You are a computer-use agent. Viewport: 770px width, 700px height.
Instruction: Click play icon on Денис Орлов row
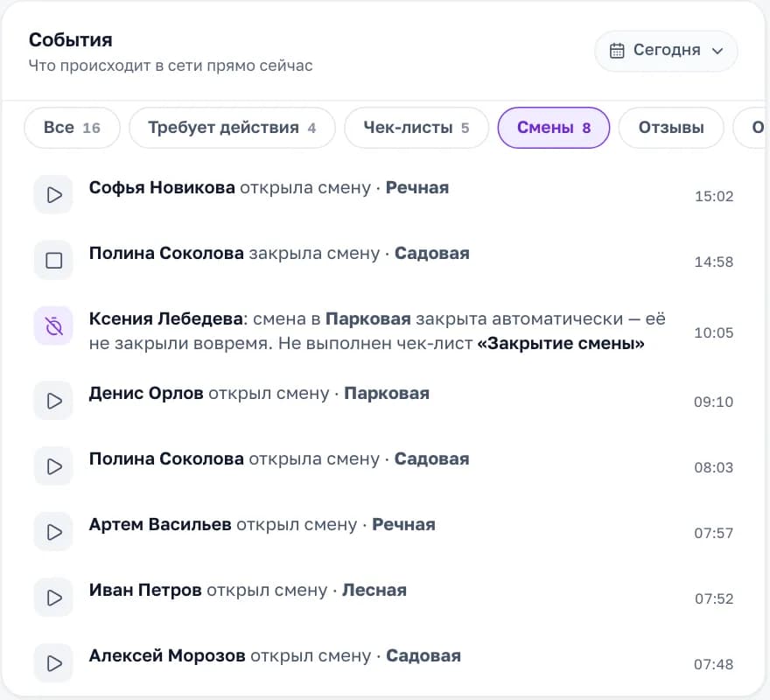pyautogui.click(x=54, y=401)
